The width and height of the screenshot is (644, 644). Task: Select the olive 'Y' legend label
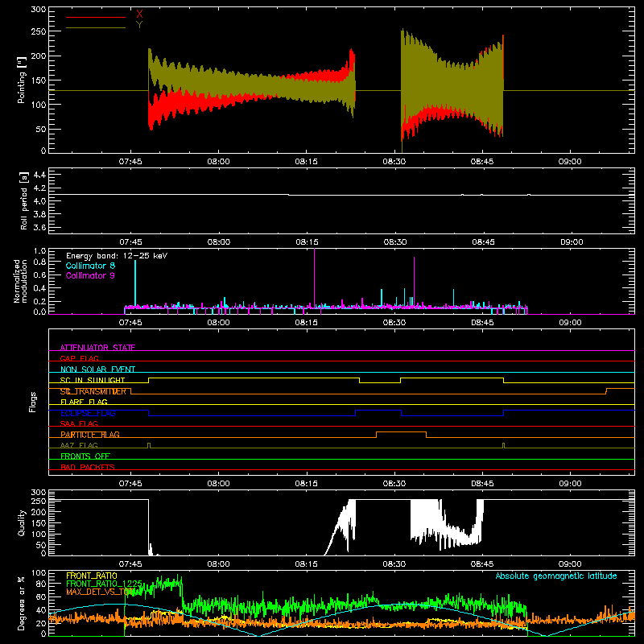tap(139, 25)
